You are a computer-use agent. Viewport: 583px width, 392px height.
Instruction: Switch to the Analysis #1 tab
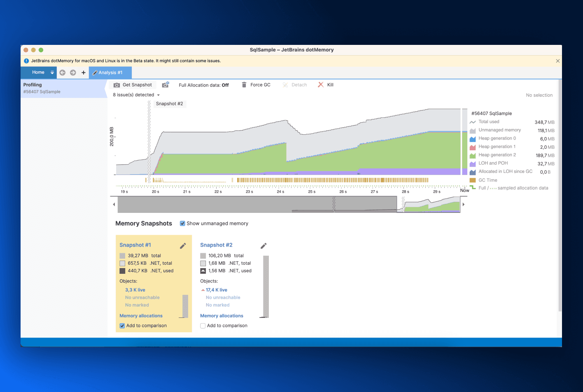(x=110, y=73)
